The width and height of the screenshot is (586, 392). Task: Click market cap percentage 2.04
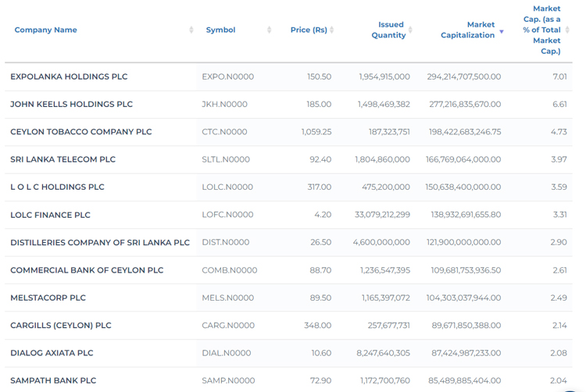(559, 381)
